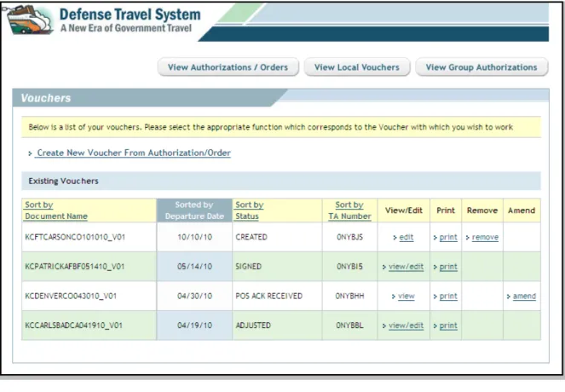Click departure date 04/30/10
The image size is (565, 392).
(x=194, y=297)
